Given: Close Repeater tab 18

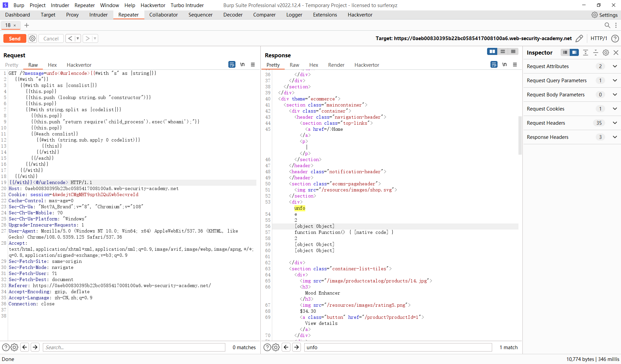Looking at the screenshot, I should (x=15, y=25).
